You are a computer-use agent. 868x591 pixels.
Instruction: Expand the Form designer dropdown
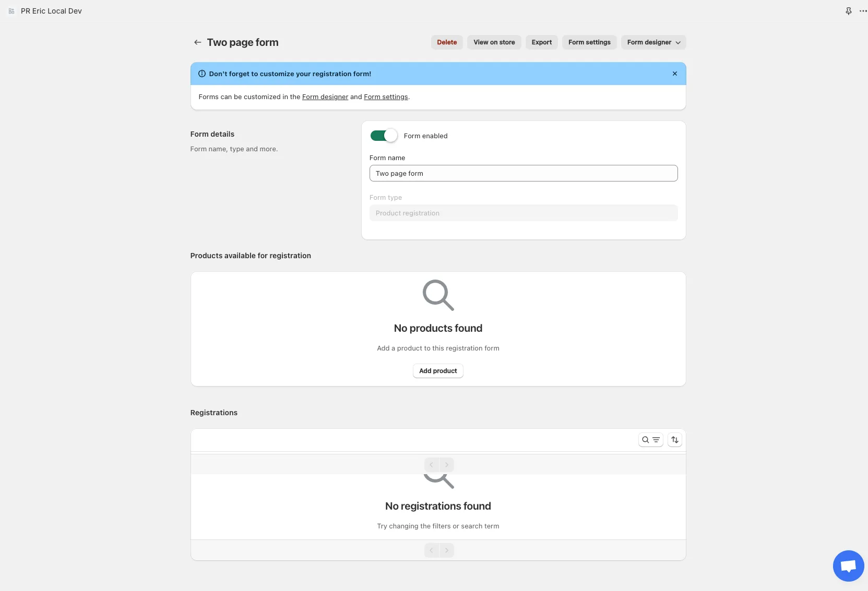coord(653,42)
